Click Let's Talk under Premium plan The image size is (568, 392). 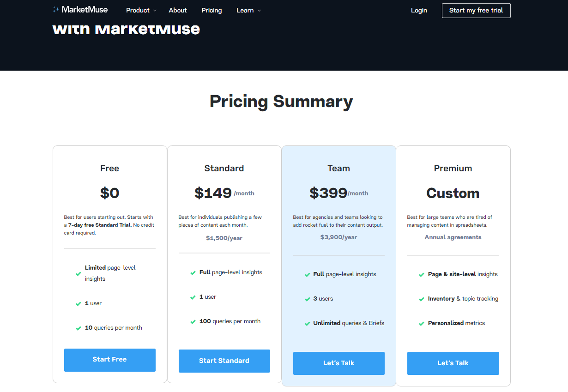click(453, 363)
